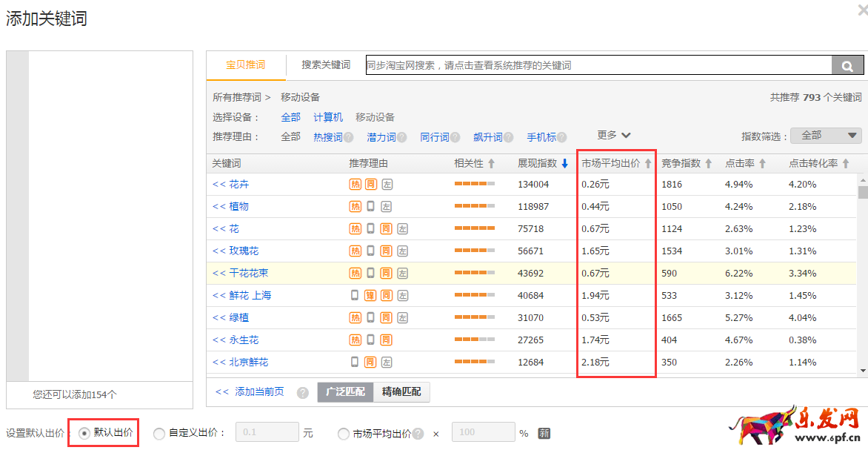Select the 自定义出价 radio button
This screenshot has width=868, height=453.
[x=159, y=434]
